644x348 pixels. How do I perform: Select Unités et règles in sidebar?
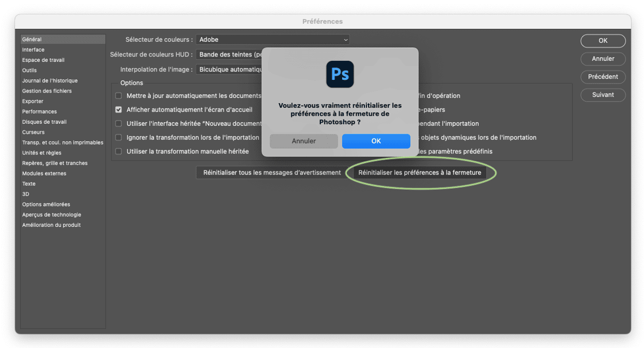pos(41,153)
